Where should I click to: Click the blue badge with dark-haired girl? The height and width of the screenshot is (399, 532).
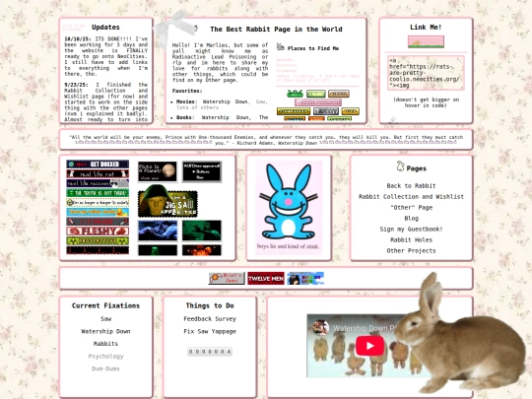[x=305, y=278]
